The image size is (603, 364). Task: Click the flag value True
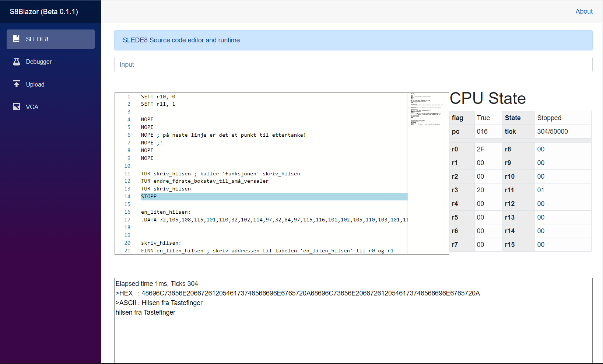[x=483, y=118]
